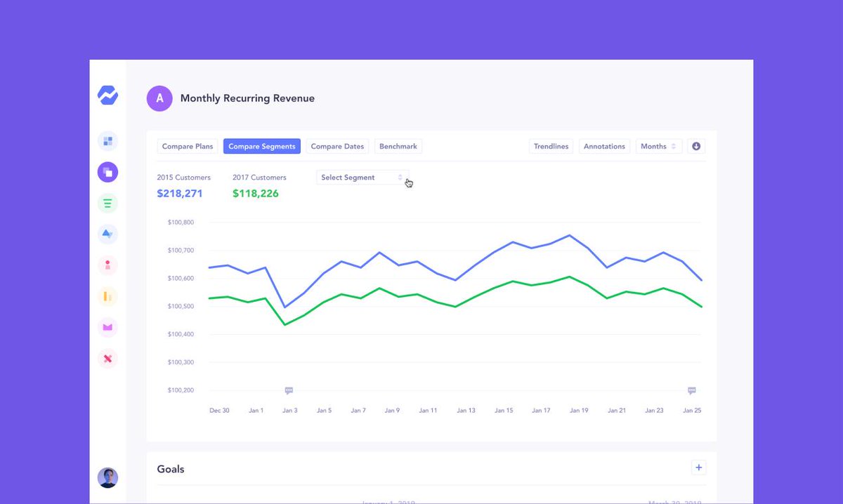
Task: Toggle Annotations on the chart
Action: pyautogui.click(x=604, y=146)
